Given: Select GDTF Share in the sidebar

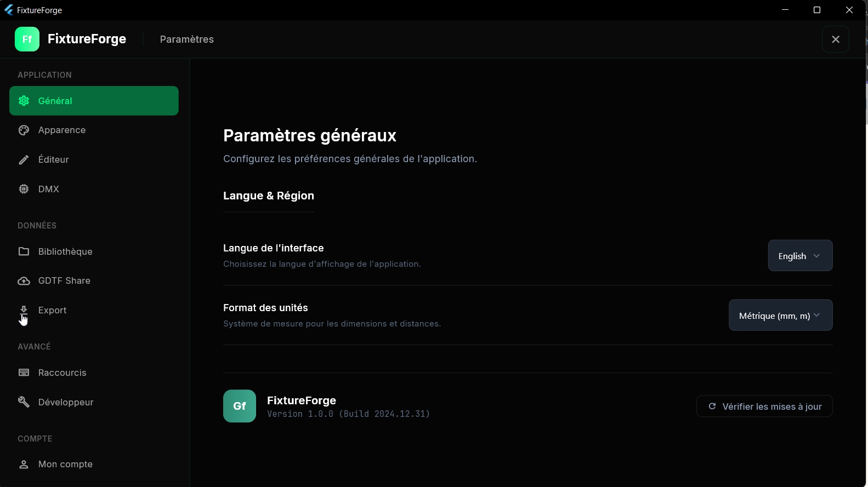Looking at the screenshot, I should 94,281.
